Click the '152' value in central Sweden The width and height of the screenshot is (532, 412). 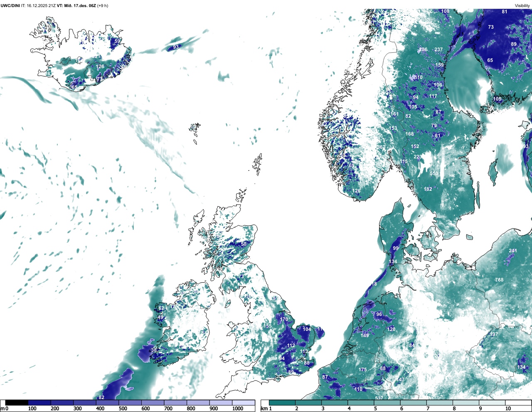pos(415,146)
